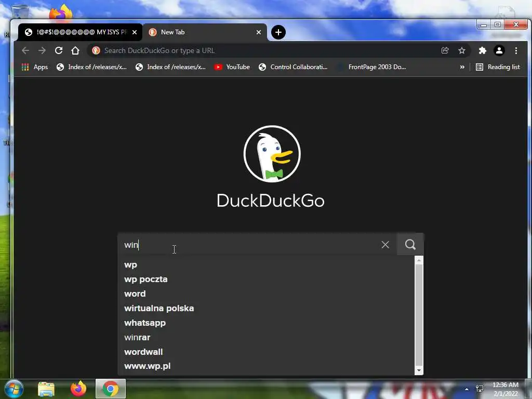
Task: Open a new tab with the plus button
Action: (278, 32)
